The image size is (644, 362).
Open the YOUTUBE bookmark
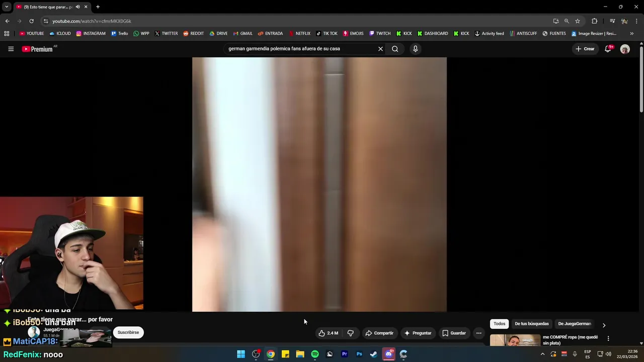tap(32, 34)
